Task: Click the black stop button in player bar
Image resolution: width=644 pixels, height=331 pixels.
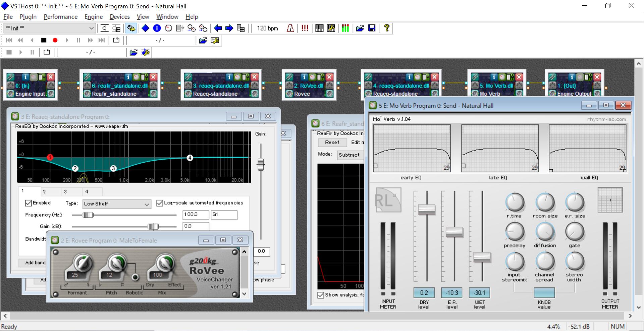Action: point(44,40)
